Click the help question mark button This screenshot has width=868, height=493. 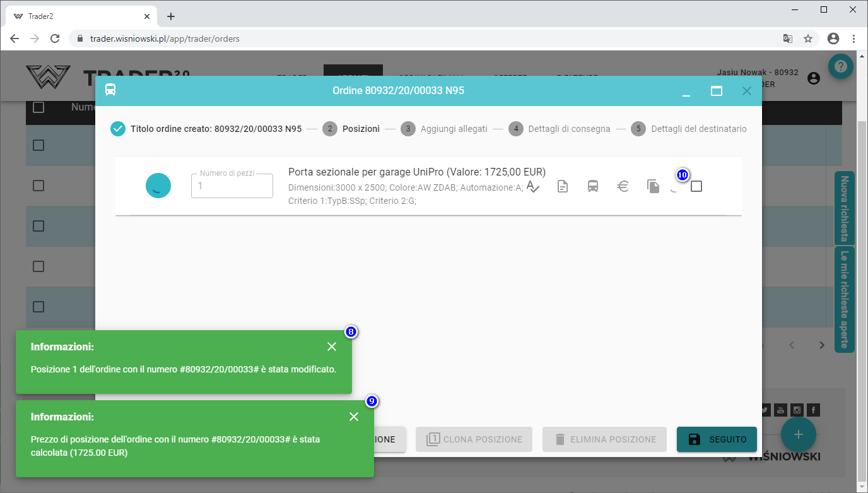[x=841, y=66]
